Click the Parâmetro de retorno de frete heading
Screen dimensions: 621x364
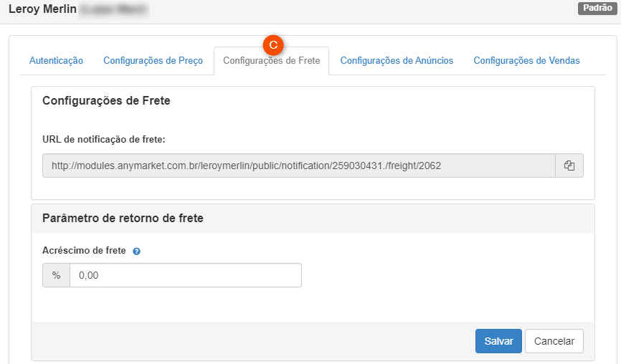coord(123,218)
